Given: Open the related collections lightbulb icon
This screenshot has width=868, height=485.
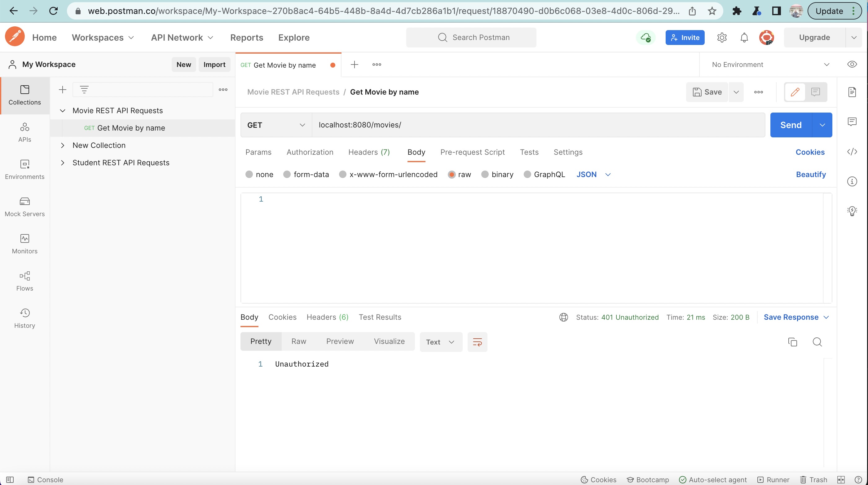Looking at the screenshot, I should (x=852, y=211).
